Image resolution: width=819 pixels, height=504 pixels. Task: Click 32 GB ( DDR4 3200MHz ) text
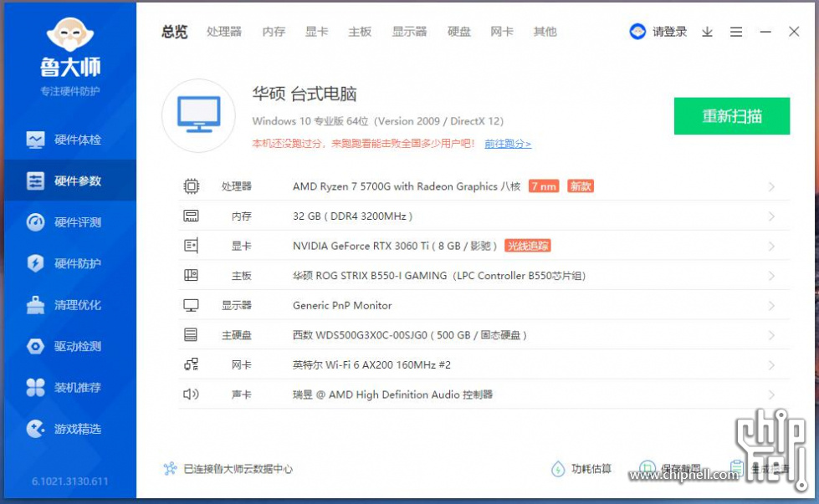tap(352, 216)
